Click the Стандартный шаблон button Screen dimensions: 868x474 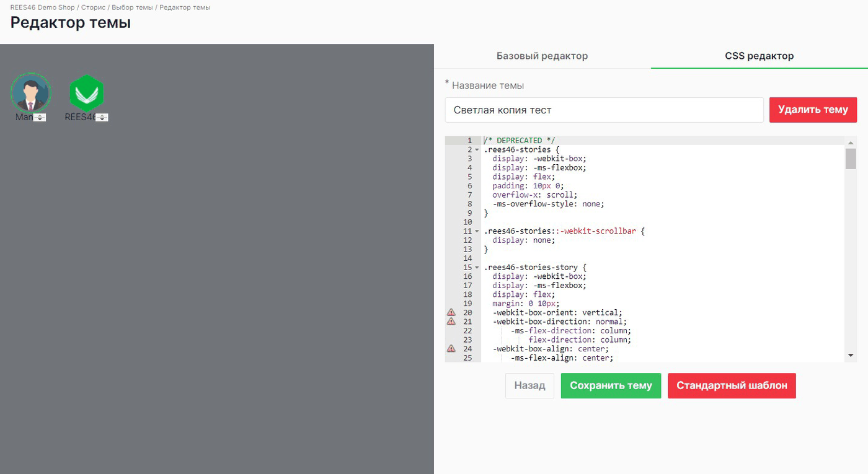732,385
